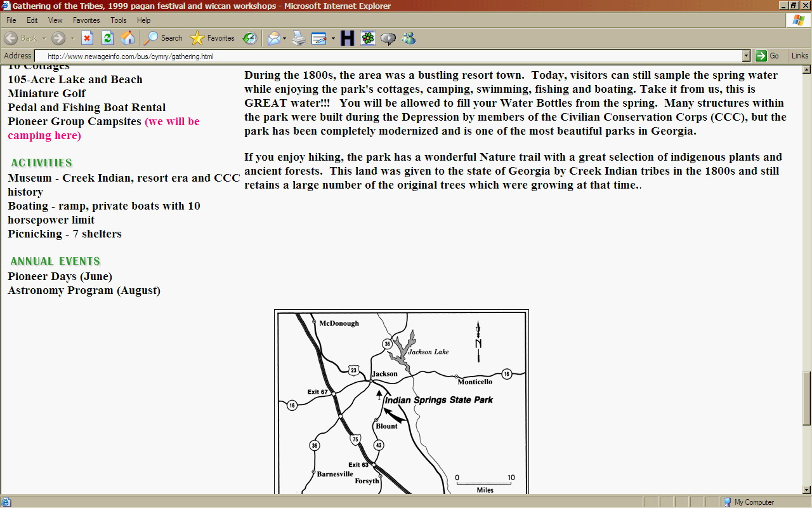Screen dimensions: 812x508
Task: Open the Tools menu
Action: tap(119, 20)
